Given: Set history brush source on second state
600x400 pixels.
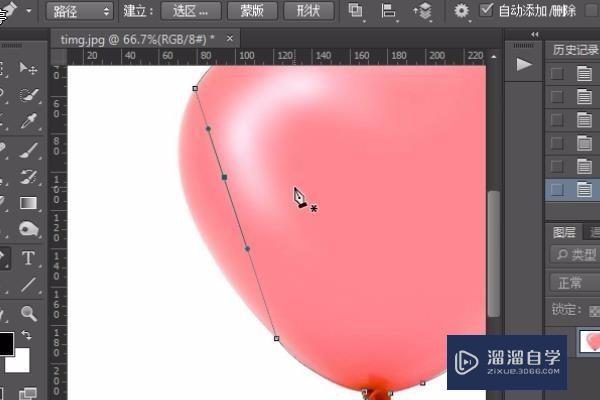Looking at the screenshot, I should tap(557, 97).
